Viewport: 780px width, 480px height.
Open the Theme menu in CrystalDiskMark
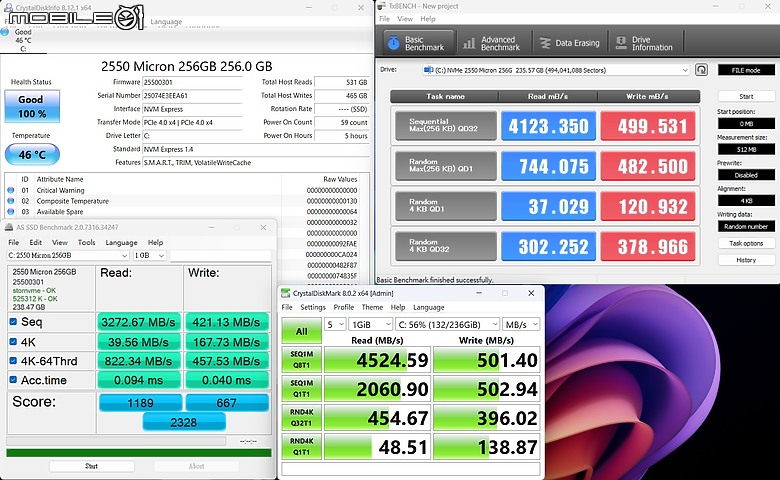(x=372, y=307)
